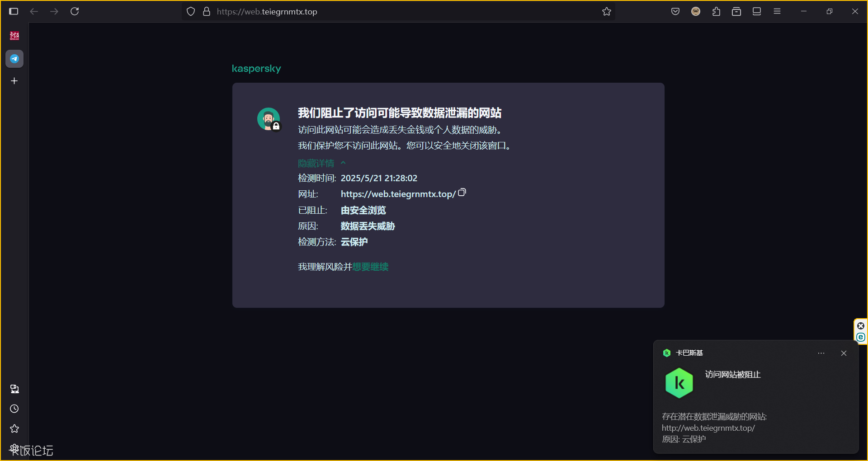This screenshot has width=868, height=461.
Task: Go back to previous page
Action: (x=34, y=11)
